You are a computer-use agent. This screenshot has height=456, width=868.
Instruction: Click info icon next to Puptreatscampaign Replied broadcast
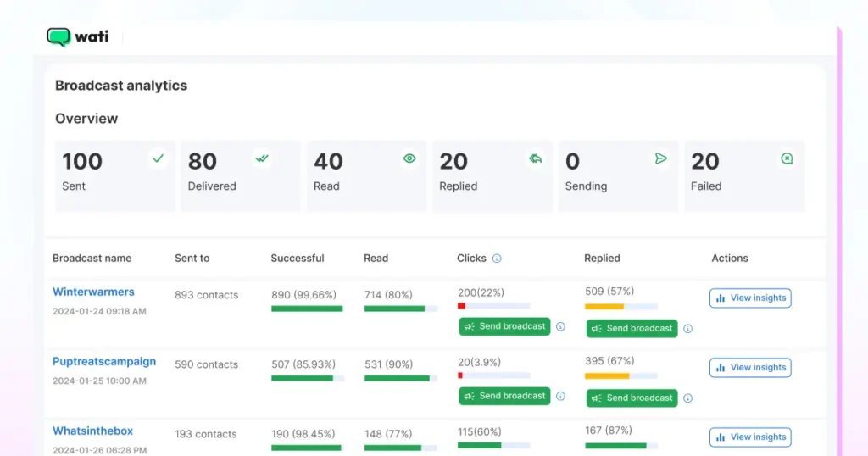pyautogui.click(x=687, y=398)
